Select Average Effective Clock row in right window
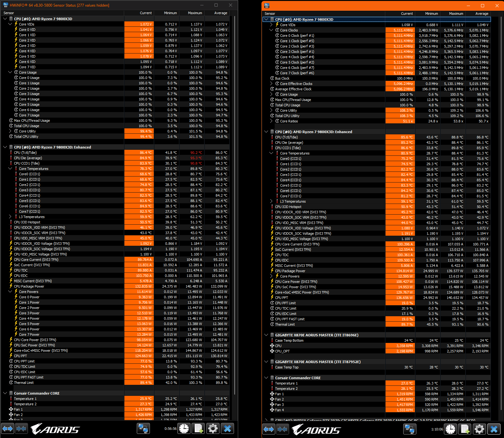 click(x=377, y=89)
